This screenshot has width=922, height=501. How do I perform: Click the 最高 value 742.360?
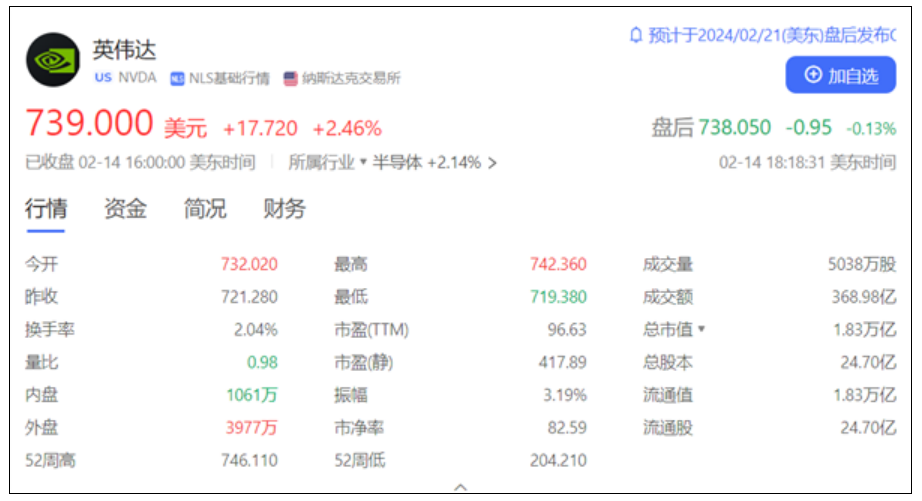pos(558,264)
